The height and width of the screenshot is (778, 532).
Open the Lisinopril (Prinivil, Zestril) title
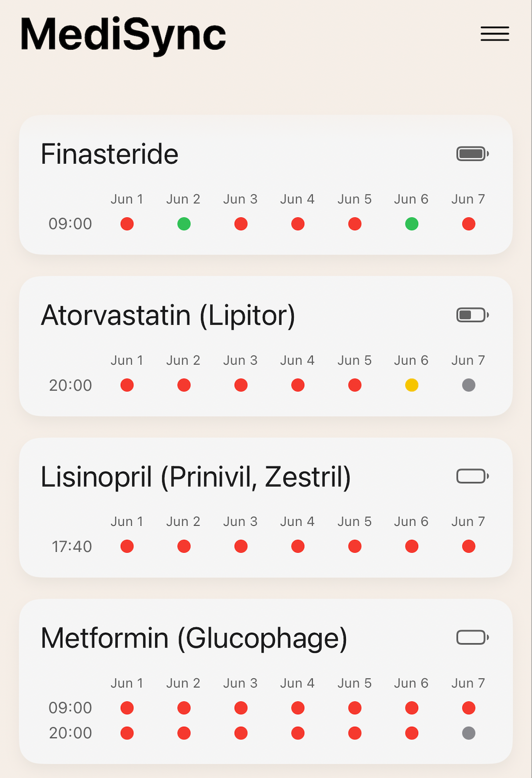pyautogui.click(x=195, y=477)
